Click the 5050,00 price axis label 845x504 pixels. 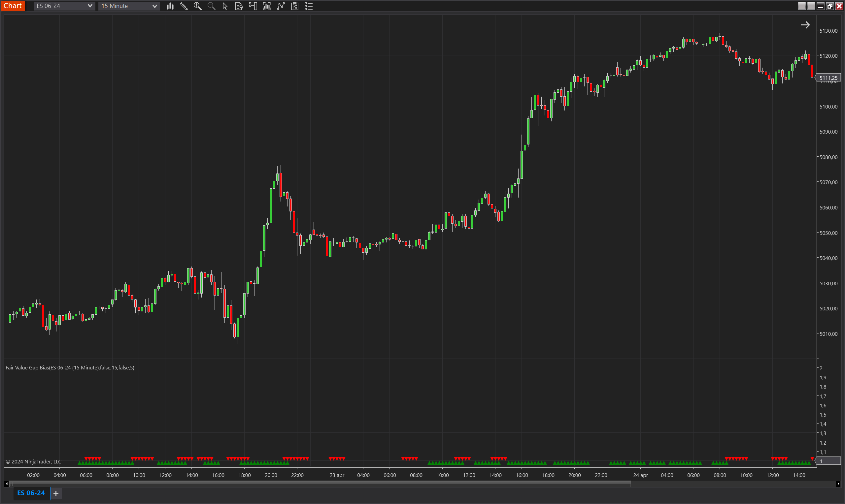[828, 233]
